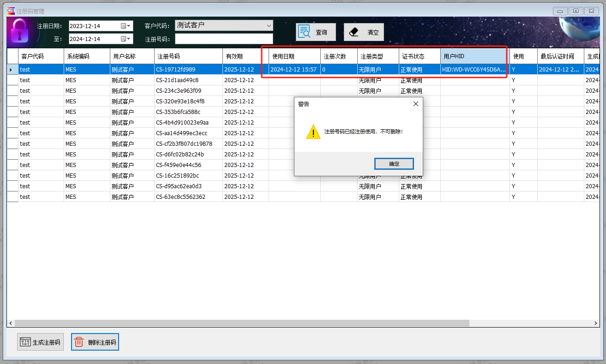Open calendar for 至 end date

point(126,39)
